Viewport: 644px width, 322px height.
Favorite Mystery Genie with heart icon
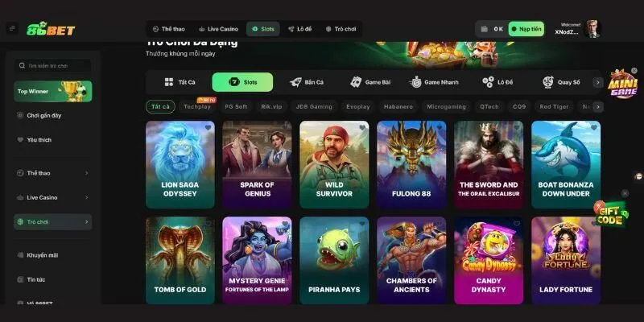pos(285,224)
